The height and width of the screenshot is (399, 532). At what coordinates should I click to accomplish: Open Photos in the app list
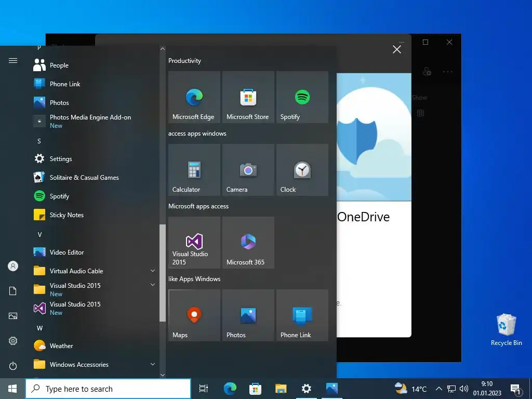95,102
